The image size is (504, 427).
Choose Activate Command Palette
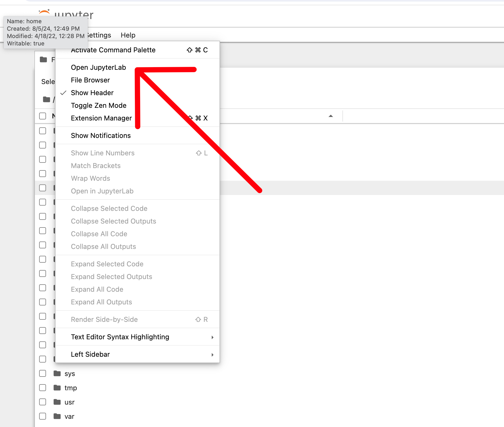[x=138, y=50]
